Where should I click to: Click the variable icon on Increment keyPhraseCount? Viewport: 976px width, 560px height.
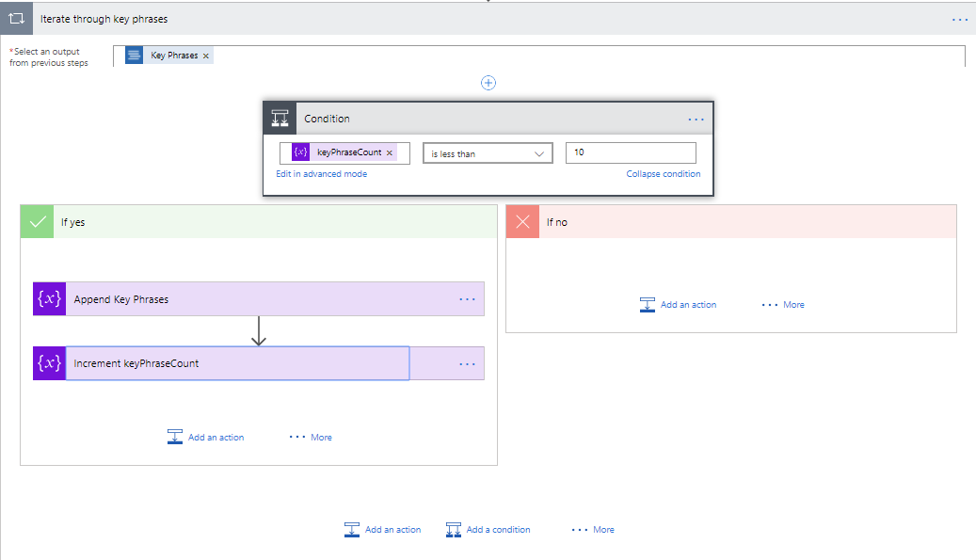click(50, 363)
